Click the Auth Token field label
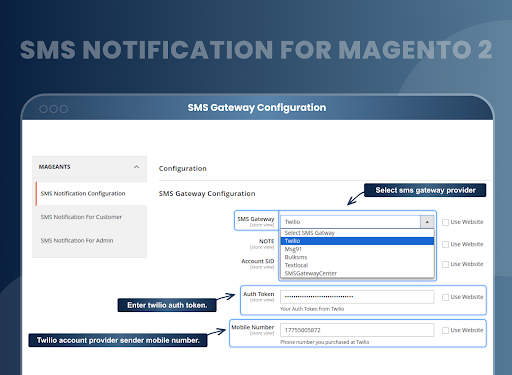 259,294
